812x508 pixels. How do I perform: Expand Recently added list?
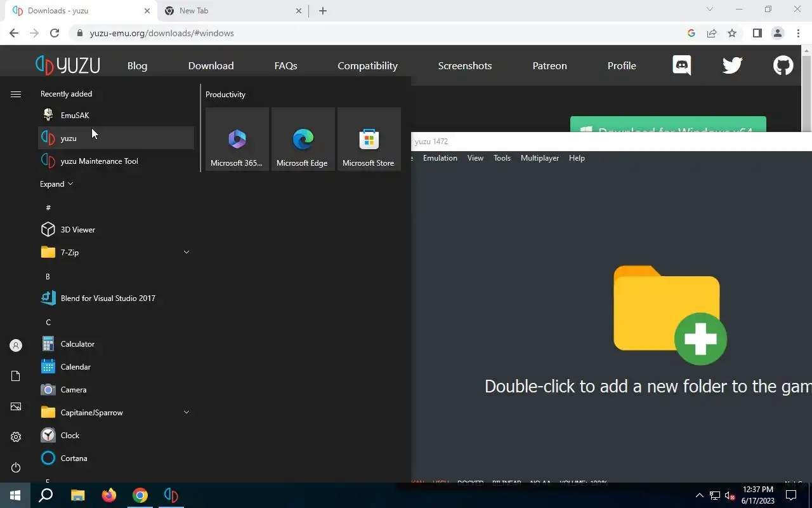56,184
